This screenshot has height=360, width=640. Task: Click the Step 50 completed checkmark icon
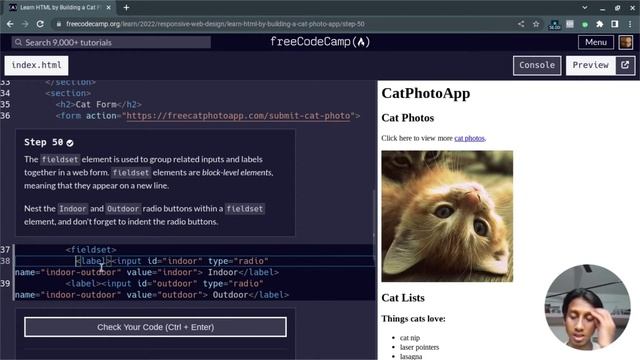click(x=70, y=143)
